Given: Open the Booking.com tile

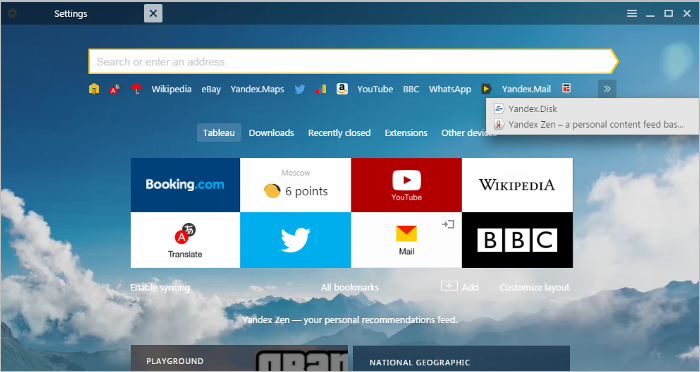Looking at the screenshot, I should pyautogui.click(x=185, y=185).
